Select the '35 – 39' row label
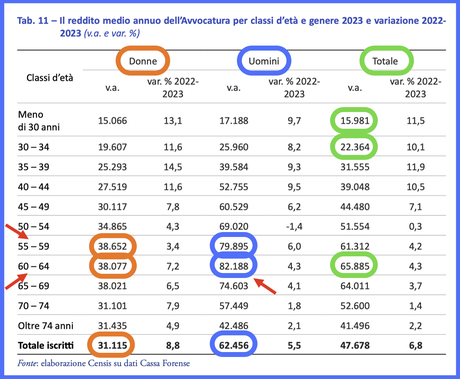Viewport: 460px width, 379px height. (33, 167)
